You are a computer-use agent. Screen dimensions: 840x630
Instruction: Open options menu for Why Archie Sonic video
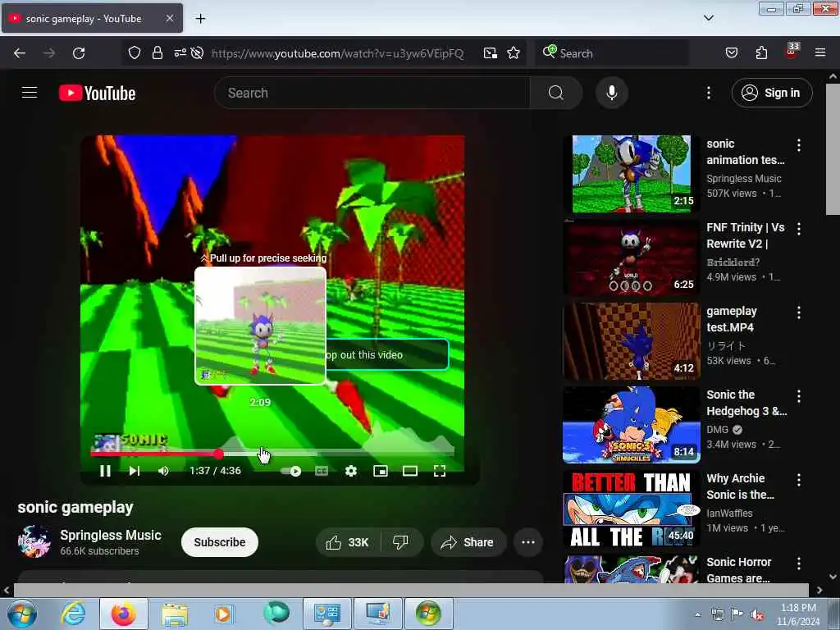tap(799, 479)
